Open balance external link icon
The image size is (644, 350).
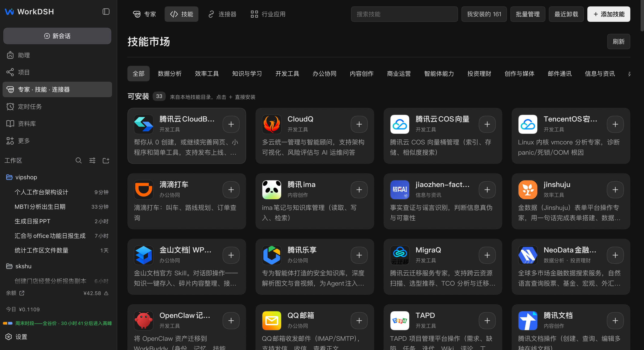click(x=22, y=293)
